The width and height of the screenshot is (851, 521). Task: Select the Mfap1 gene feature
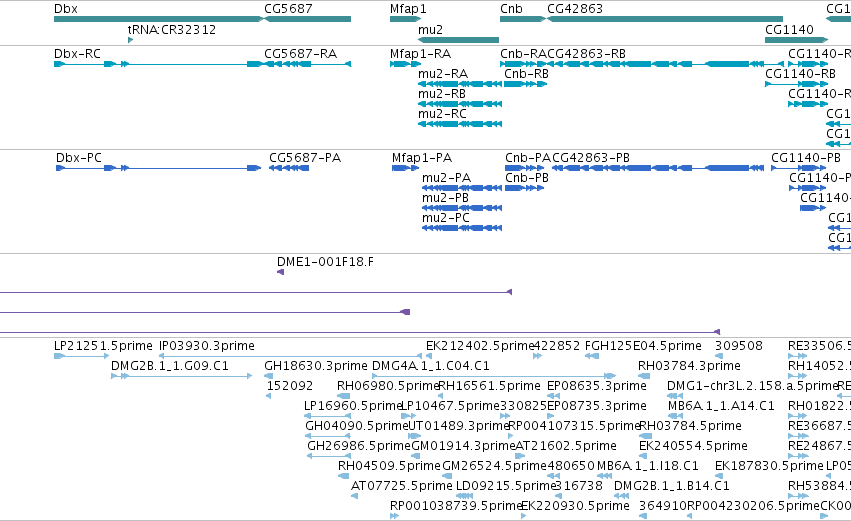click(405, 19)
